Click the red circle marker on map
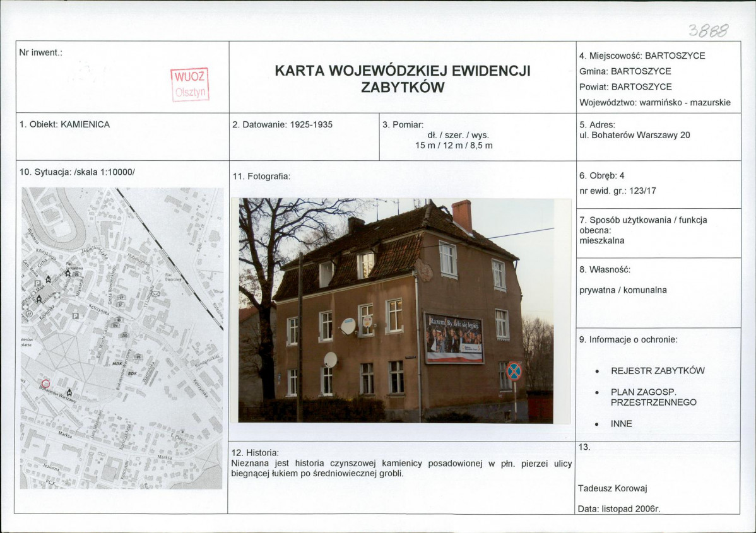This screenshot has width=756, height=533. pyautogui.click(x=46, y=384)
